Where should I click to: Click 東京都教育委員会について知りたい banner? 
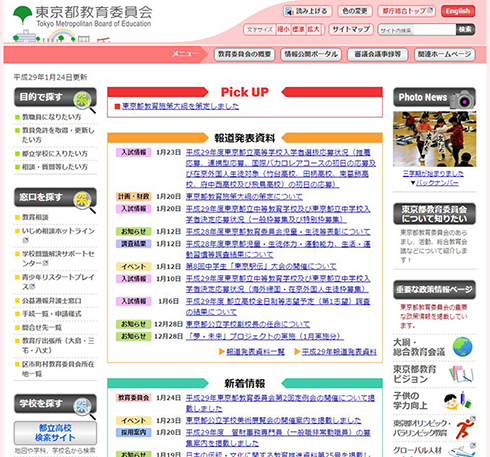[434, 214]
